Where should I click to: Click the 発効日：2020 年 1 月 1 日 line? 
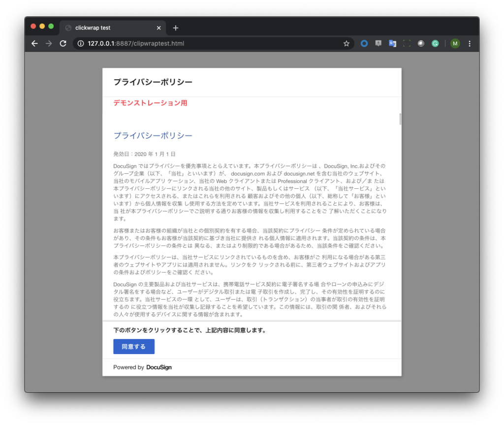click(x=144, y=154)
